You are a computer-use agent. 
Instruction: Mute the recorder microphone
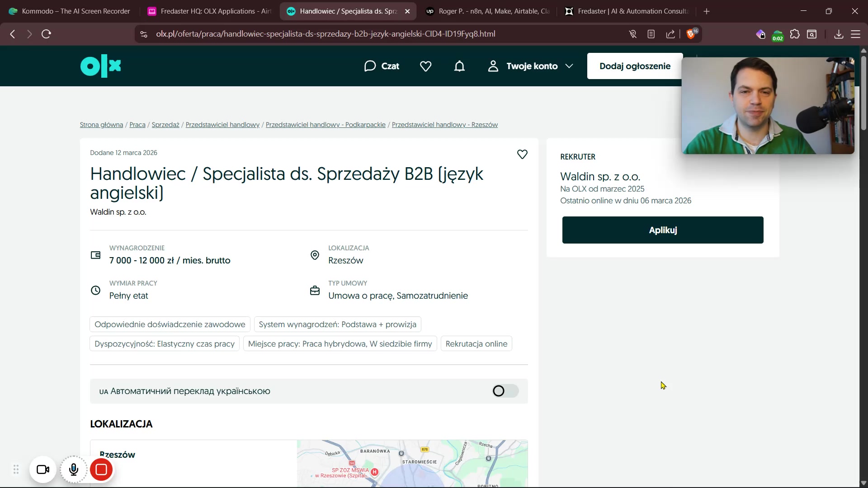coord(74,470)
